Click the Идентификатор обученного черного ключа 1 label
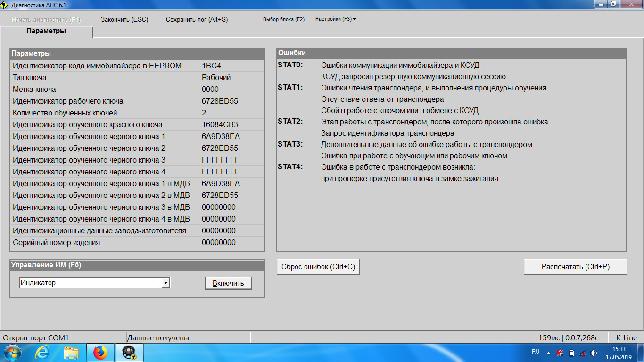The height and width of the screenshot is (362, 644). (x=89, y=137)
